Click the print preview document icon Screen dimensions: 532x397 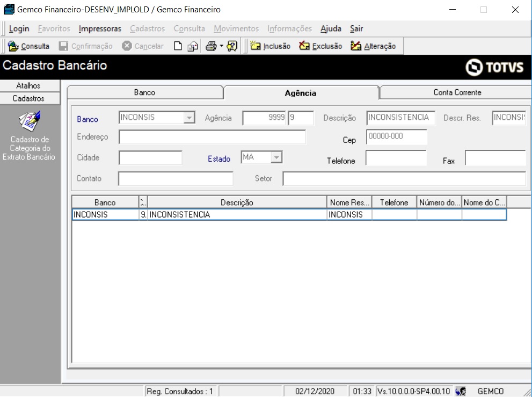click(193, 46)
